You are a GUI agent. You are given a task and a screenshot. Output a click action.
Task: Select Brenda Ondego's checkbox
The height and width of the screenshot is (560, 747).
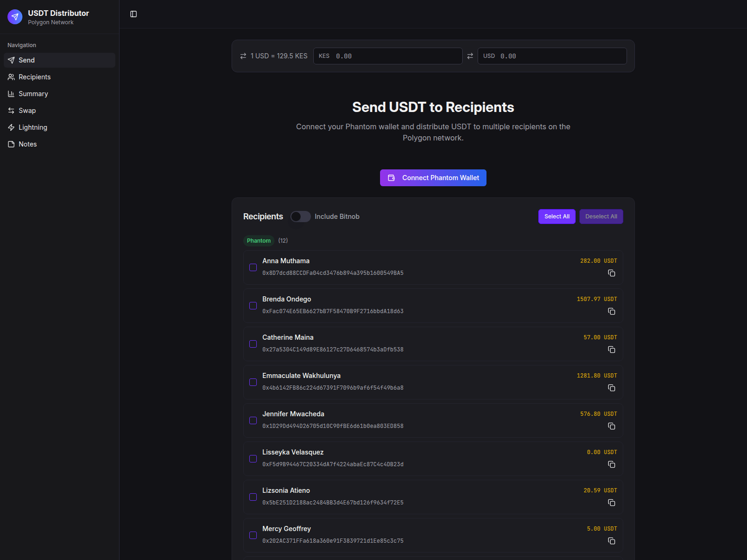[x=253, y=306]
